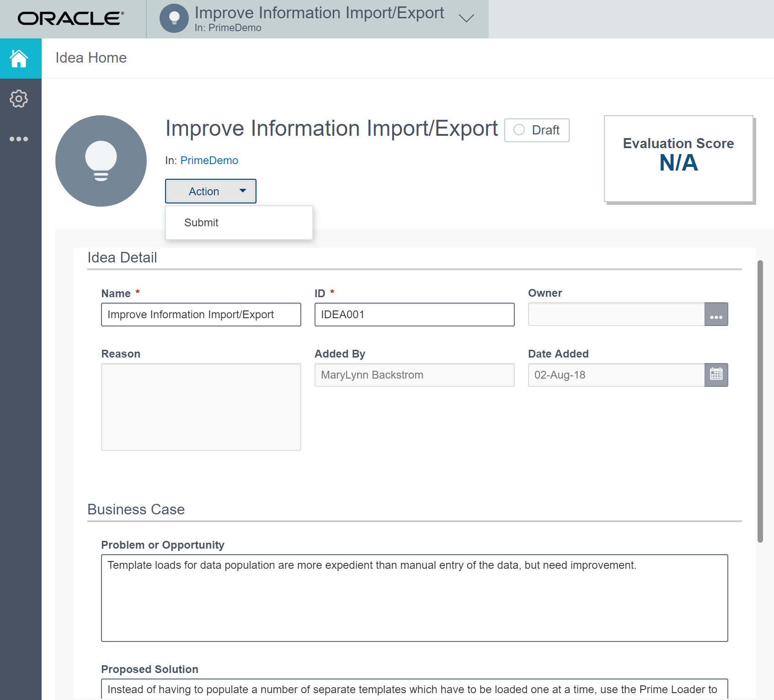This screenshot has height=700, width=774.
Task: Click the required-field asterisk beside Name
Action: [x=137, y=292]
